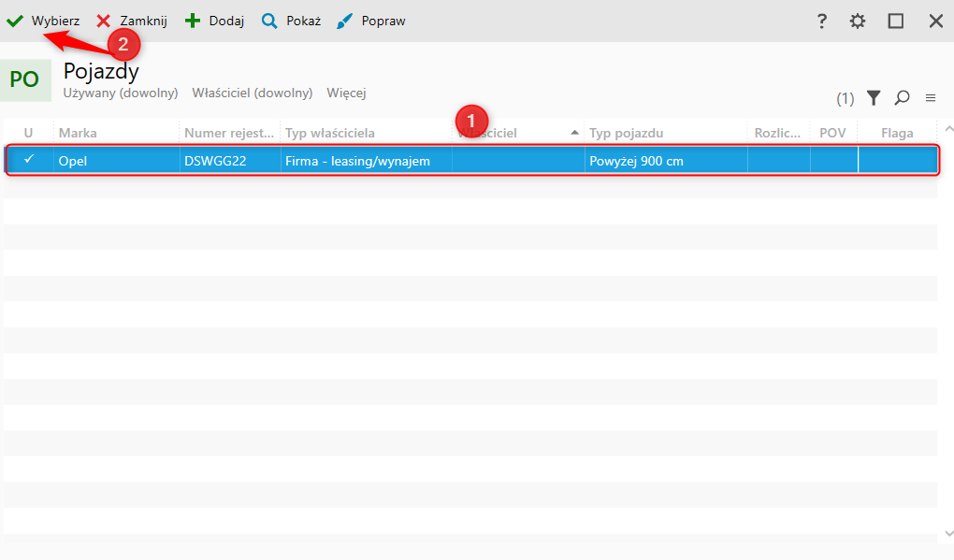Viewport: 954px width, 560px height.
Task: Click the red X Zamknij icon
Action: 104,22
